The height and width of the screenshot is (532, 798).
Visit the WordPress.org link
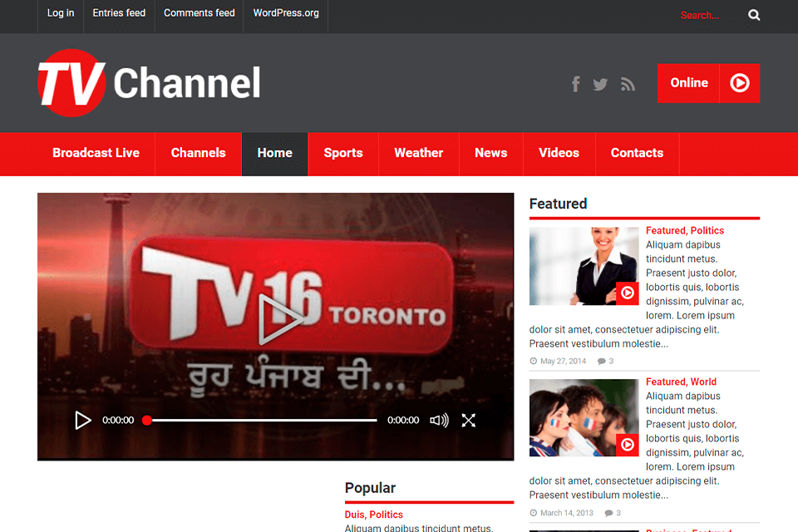pos(286,13)
